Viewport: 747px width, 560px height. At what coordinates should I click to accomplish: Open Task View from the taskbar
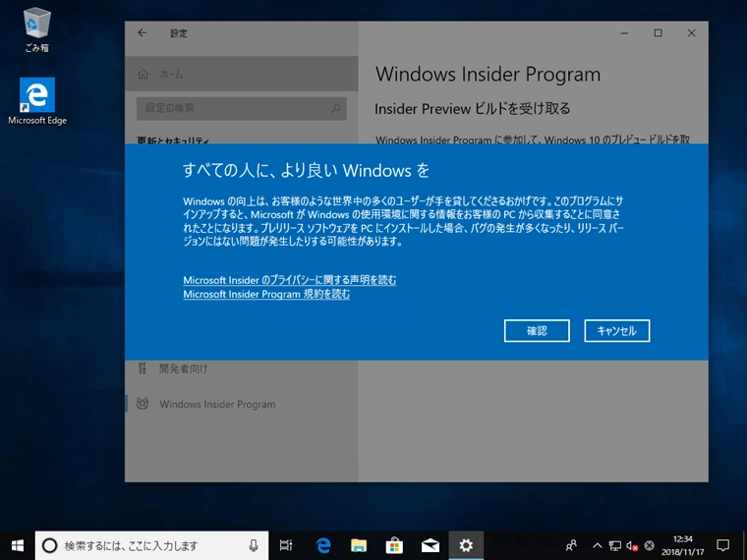coord(286,545)
